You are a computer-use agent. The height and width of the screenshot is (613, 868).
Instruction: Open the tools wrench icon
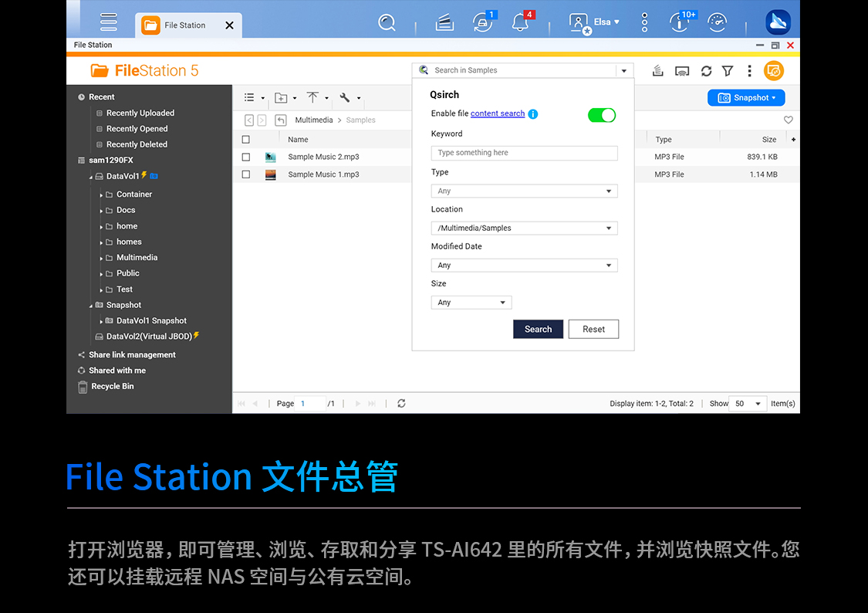click(x=345, y=98)
